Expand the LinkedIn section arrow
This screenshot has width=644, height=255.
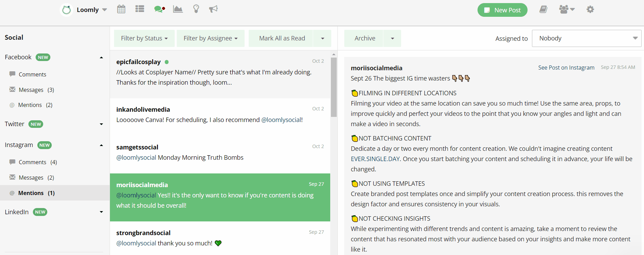coord(101,212)
